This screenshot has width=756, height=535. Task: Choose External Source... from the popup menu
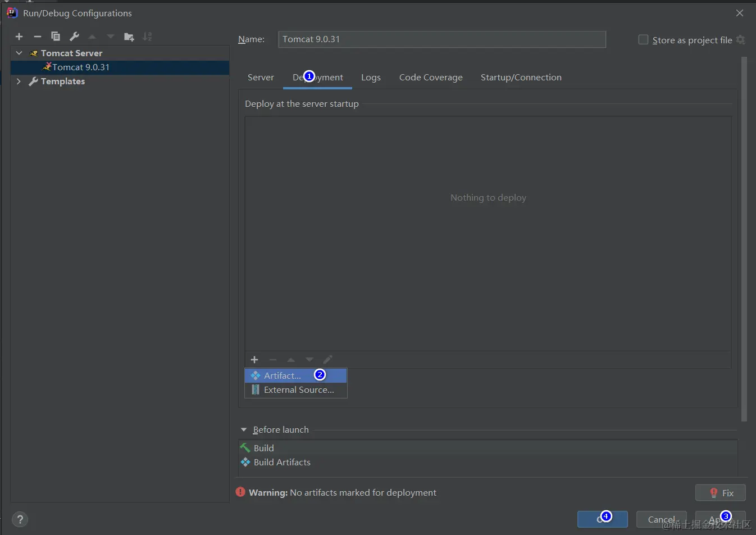(x=296, y=390)
